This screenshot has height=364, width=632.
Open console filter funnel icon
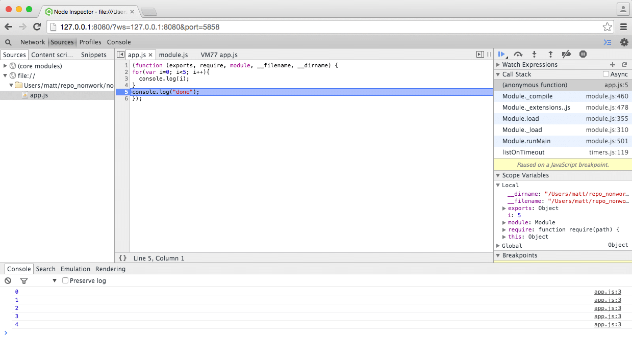(24, 281)
